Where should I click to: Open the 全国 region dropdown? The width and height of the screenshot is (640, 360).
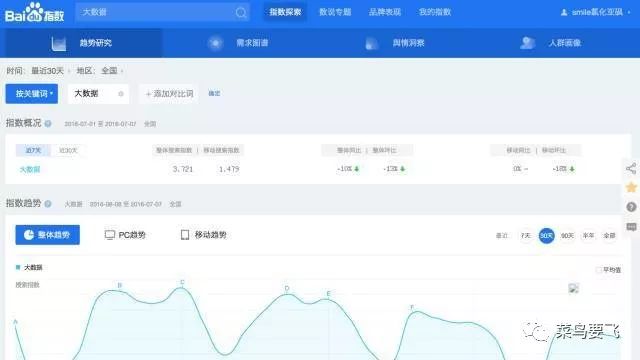112,71
